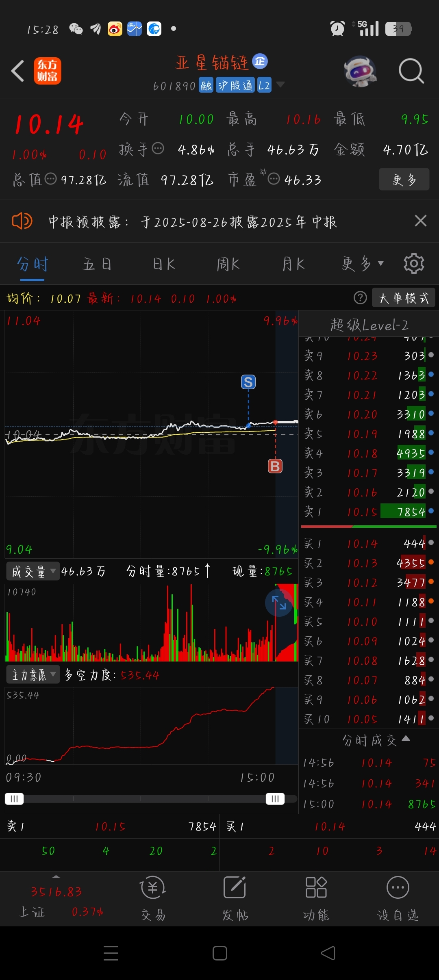Tap the Android home button
The image size is (439, 980).
219,953
